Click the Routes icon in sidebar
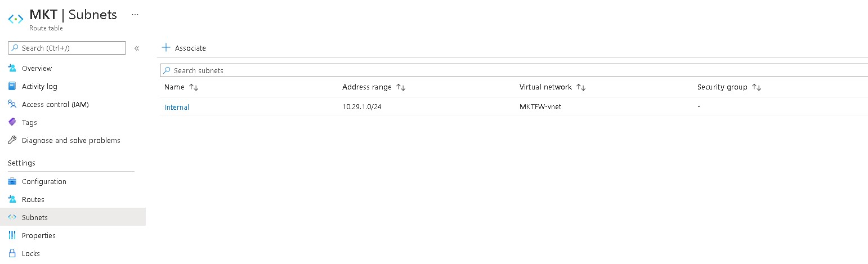 (12, 199)
